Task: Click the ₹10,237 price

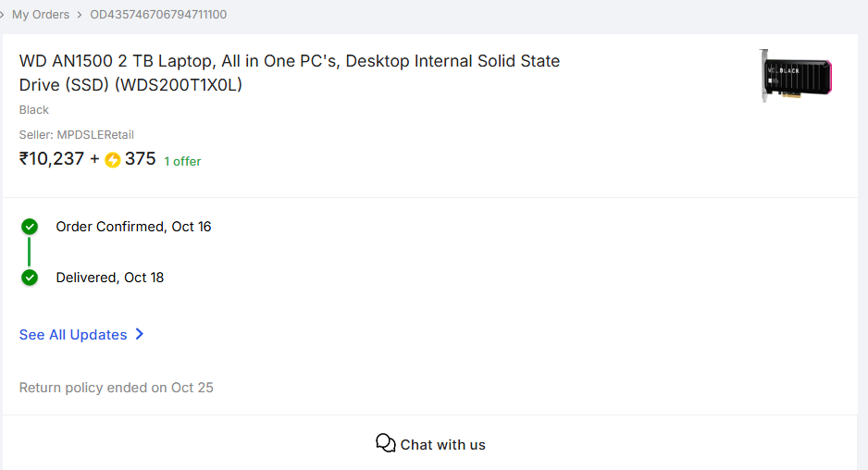Action: (x=52, y=159)
